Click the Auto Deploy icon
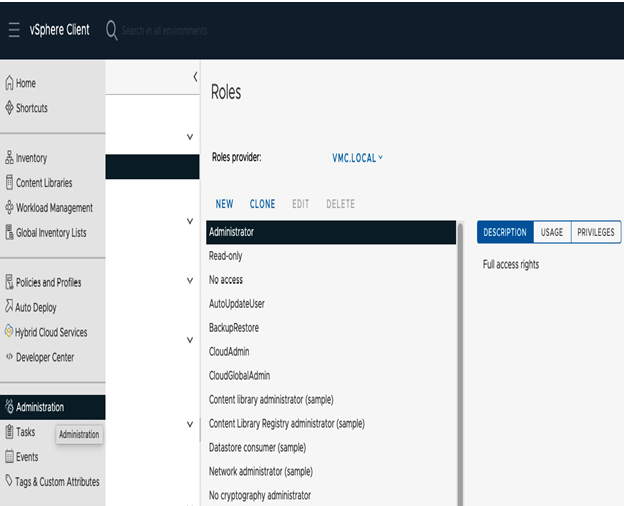 pyautogui.click(x=9, y=306)
